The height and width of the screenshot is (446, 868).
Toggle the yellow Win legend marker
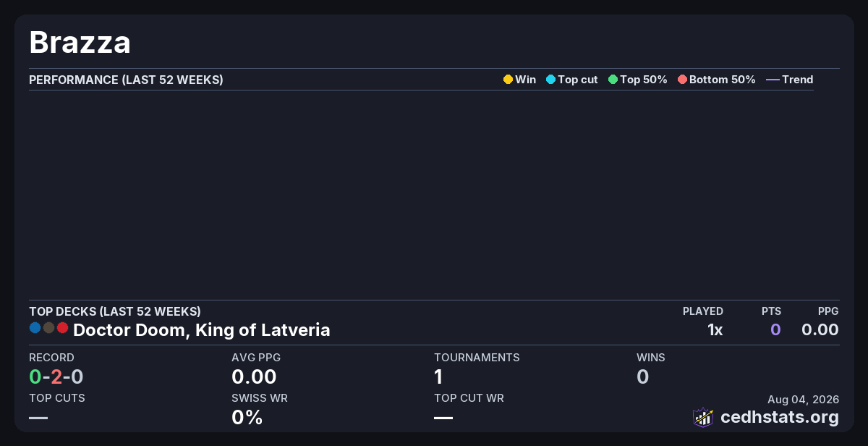(x=508, y=80)
